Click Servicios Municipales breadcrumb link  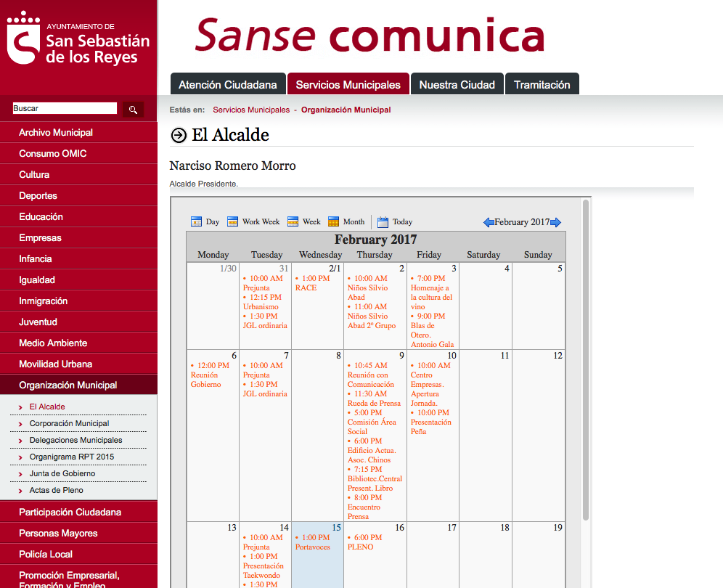pyautogui.click(x=251, y=110)
